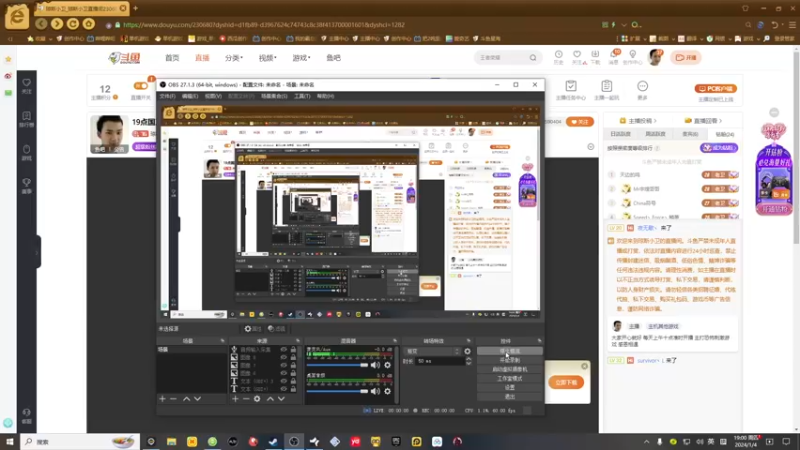Add a new scene in OBS Scenes dock
This screenshot has width=800, height=450.
point(162,399)
